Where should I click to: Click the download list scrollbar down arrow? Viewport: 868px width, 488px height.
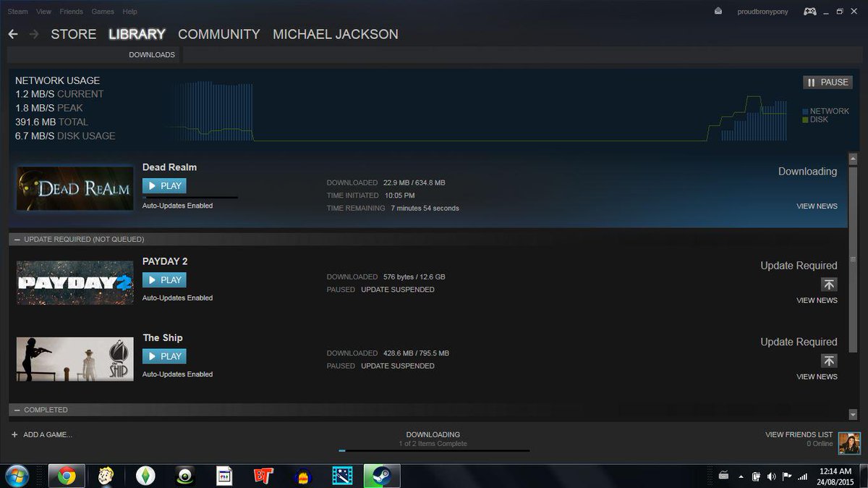point(854,414)
